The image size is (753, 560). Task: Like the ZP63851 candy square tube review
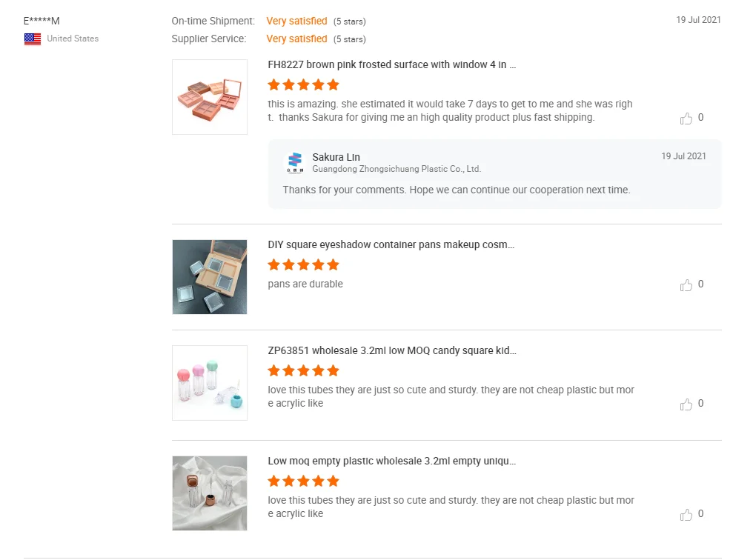pos(686,404)
